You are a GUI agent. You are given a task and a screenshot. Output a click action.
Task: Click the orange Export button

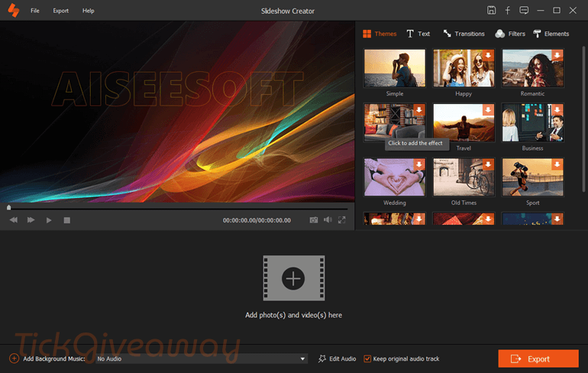tap(538, 358)
